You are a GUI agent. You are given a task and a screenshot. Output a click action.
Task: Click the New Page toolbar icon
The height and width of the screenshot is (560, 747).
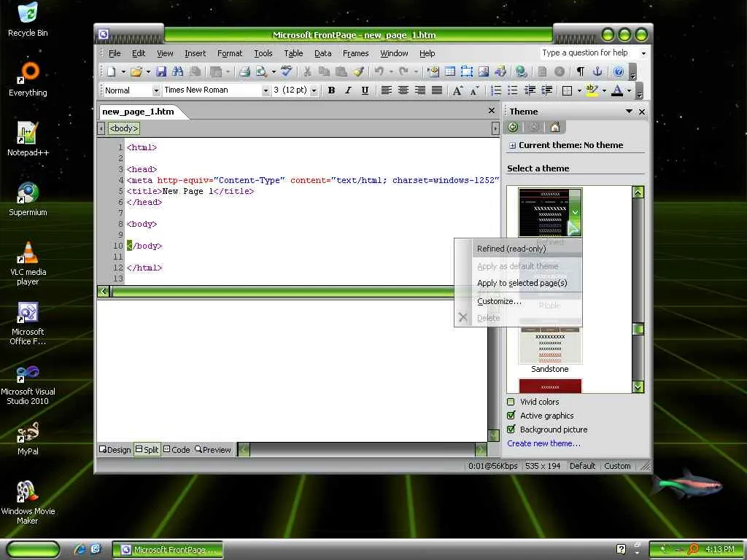click(112, 71)
